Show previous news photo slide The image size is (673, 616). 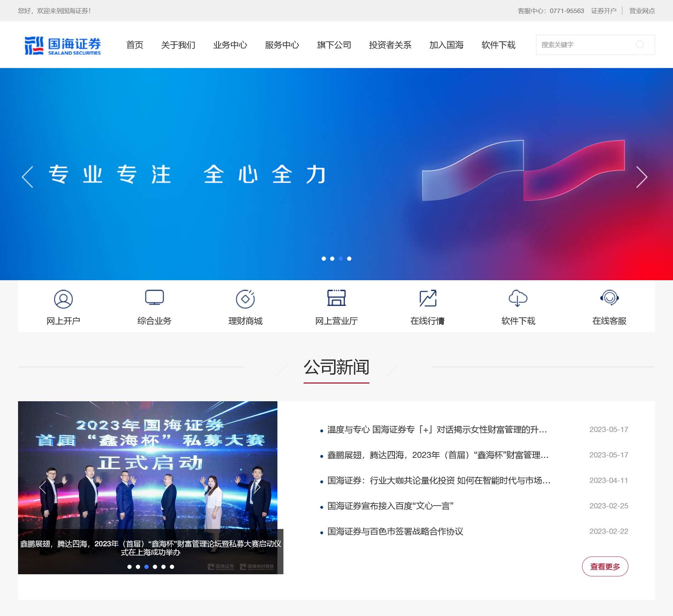(x=43, y=487)
